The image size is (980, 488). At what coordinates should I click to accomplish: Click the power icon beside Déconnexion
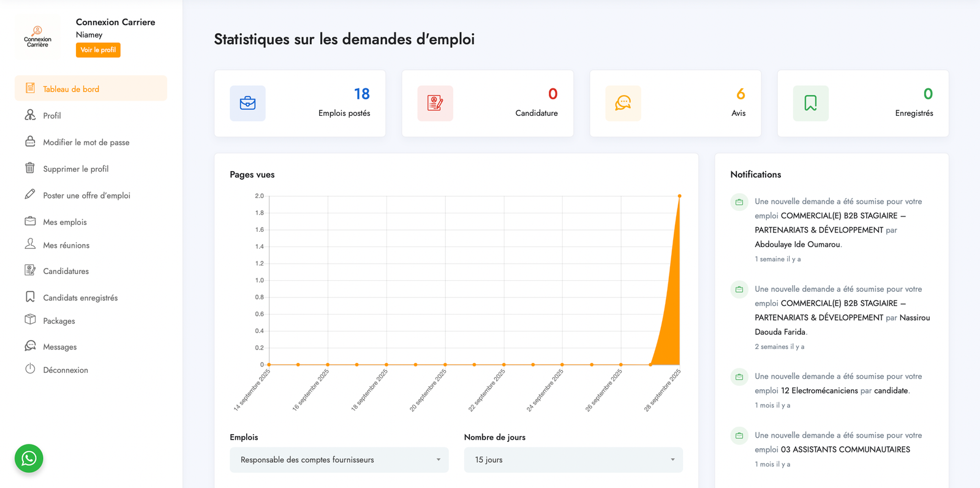[x=30, y=369]
